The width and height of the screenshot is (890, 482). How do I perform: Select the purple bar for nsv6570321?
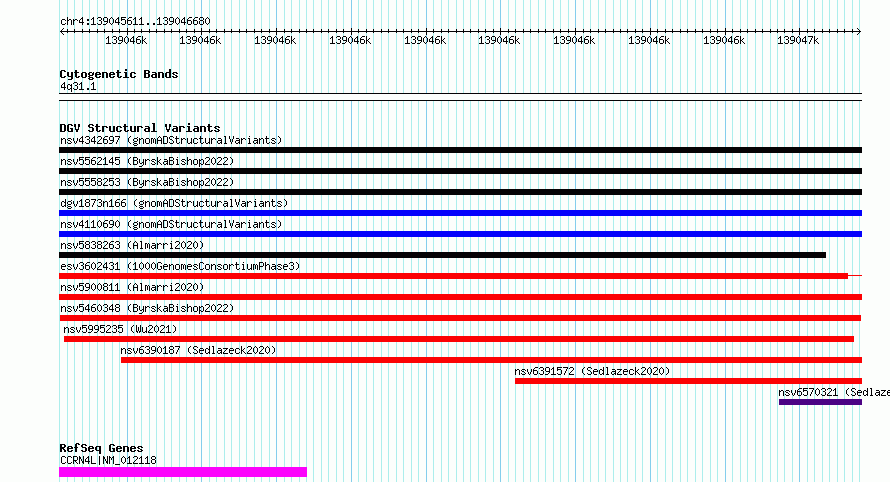point(820,402)
